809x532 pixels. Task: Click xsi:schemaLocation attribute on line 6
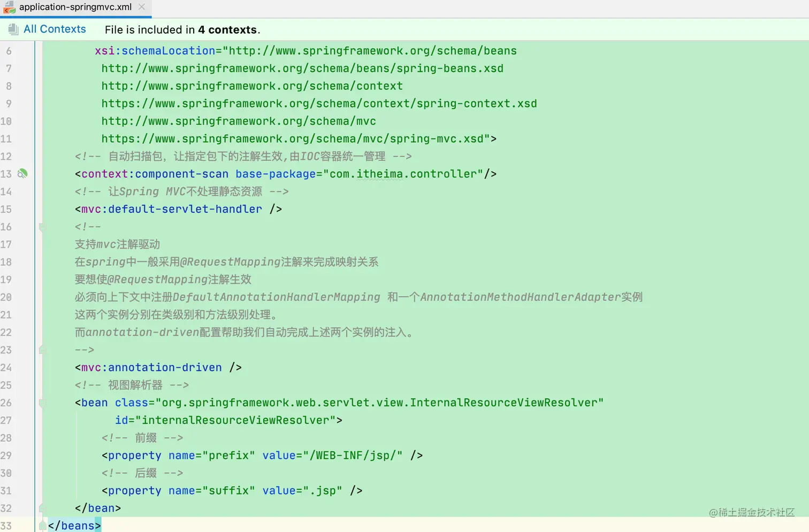pos(155,51)
